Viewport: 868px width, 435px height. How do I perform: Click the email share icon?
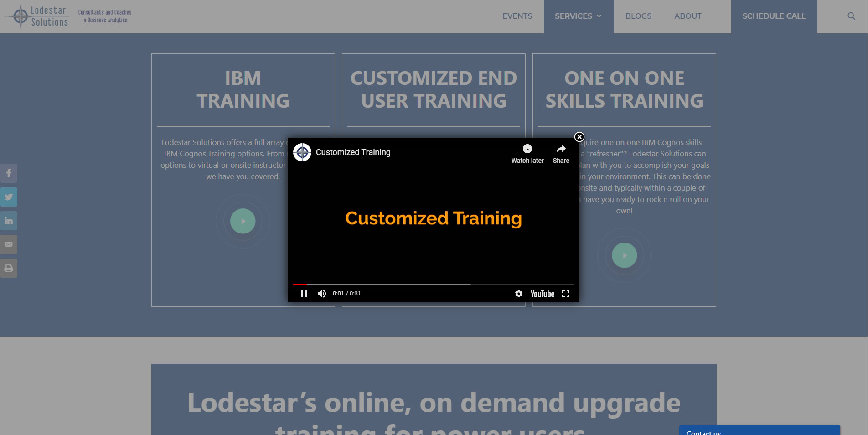9,244
